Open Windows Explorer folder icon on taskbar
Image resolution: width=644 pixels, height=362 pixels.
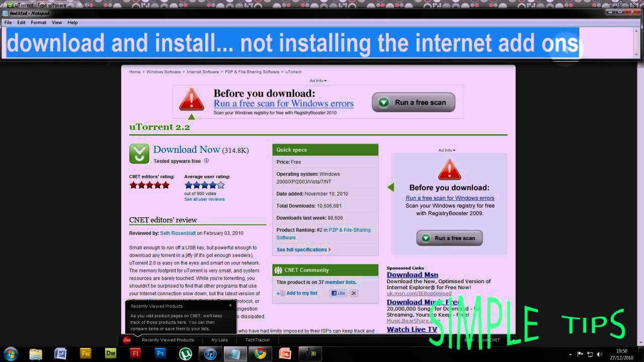point(36,354)
